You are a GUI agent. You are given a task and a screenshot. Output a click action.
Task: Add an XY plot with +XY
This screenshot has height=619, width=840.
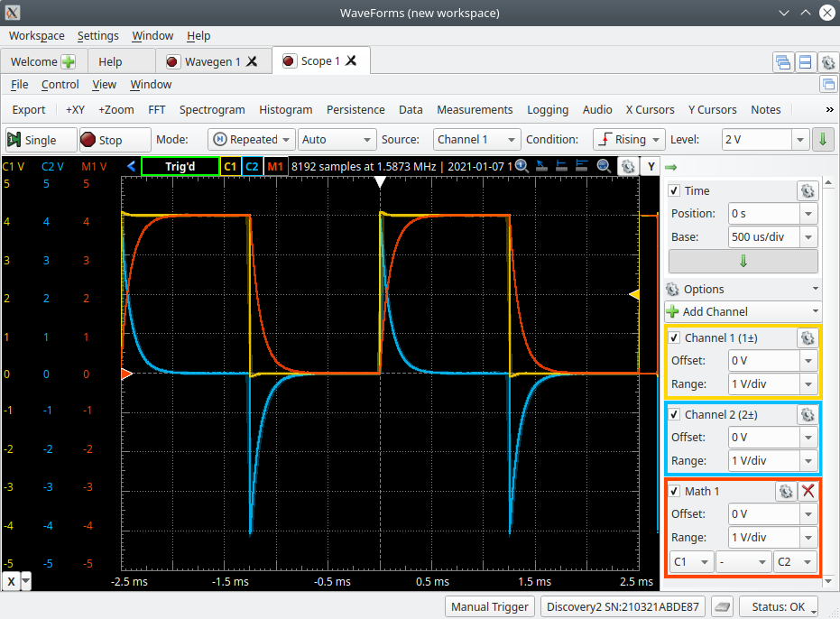[x=75, y=109]
